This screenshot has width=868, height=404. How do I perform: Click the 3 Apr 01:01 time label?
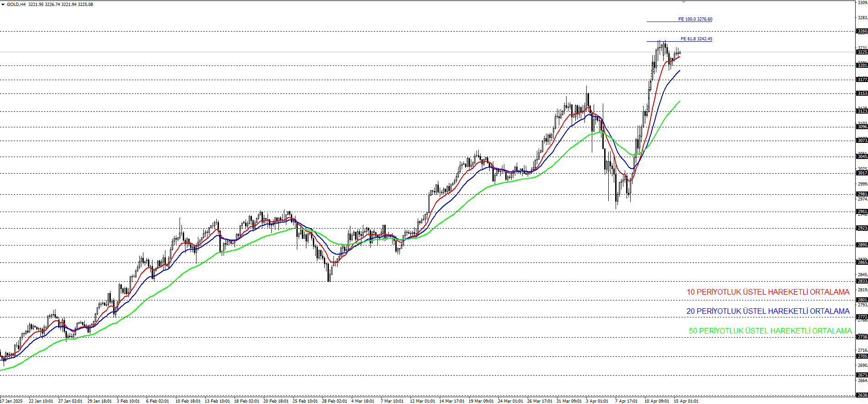[597, 401]
